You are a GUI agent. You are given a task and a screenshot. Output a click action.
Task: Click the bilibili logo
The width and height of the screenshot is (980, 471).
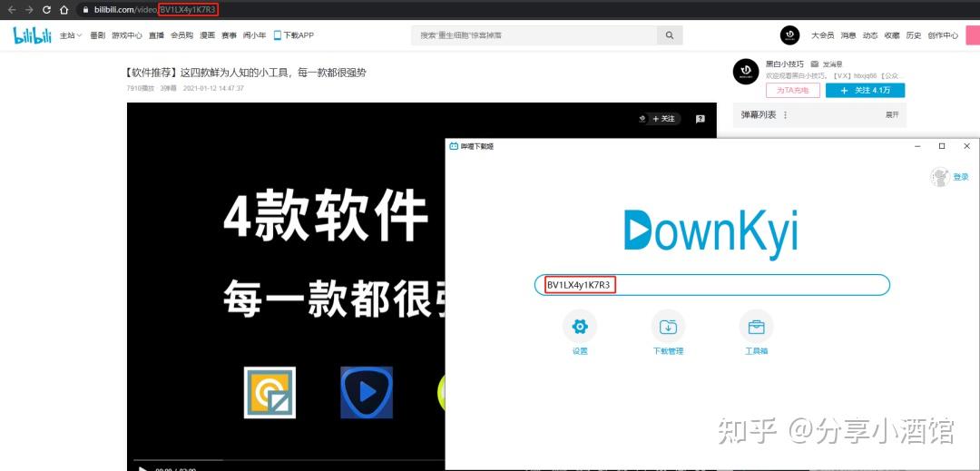pos(33,35)
